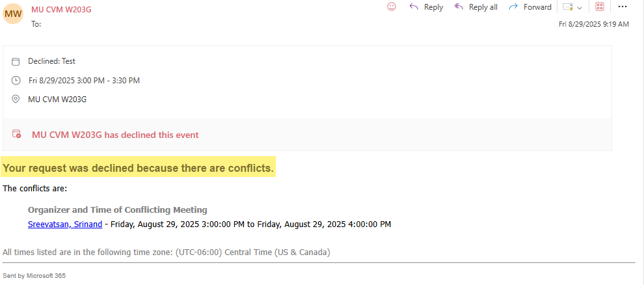This screenshot has width=644, height=285.
Task: Open the Apps grid icon
Action: point(600,7)
